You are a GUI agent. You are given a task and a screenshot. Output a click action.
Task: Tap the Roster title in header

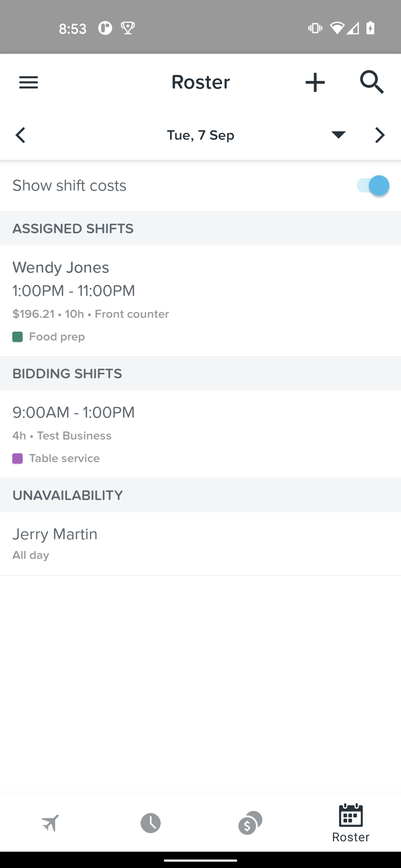(200, 82)
